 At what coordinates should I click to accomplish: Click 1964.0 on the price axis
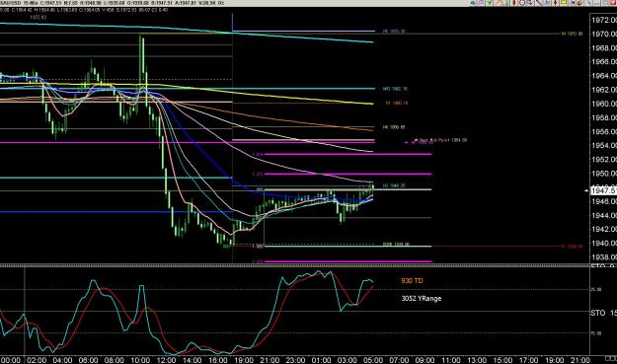coord(604,76)
